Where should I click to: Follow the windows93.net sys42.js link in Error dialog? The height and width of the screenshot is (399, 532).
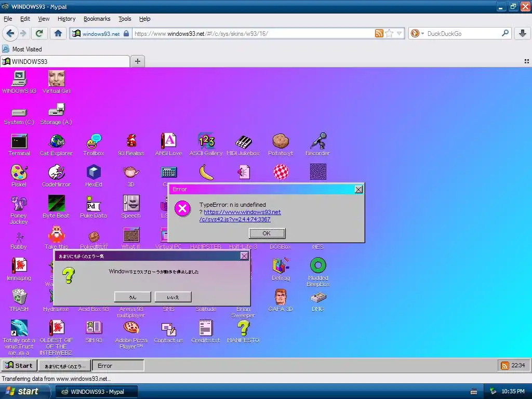(240, 216)
